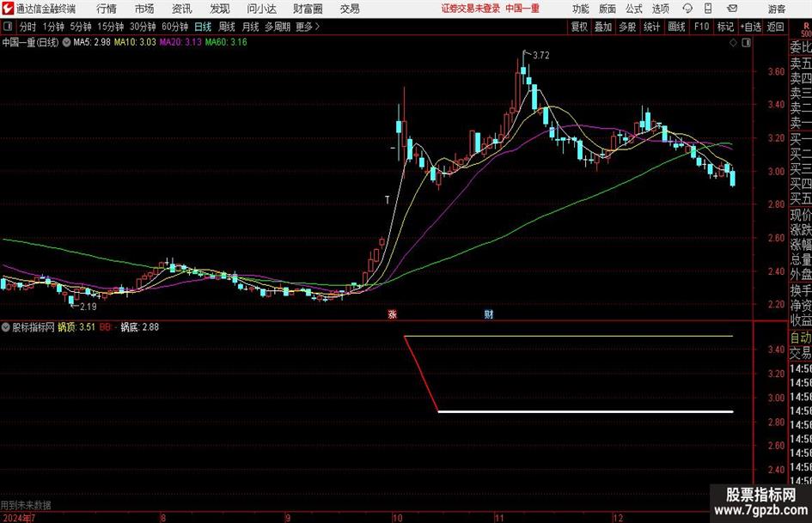Open the 问小达 menu

(261, 9)
